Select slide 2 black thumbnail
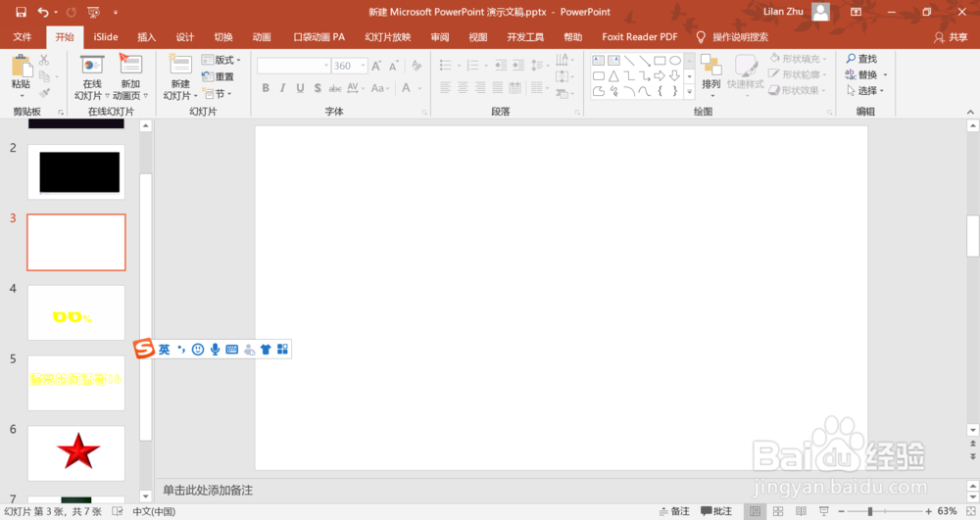The height and width of the screenshot is (520, 980). [x=76, y=171]
